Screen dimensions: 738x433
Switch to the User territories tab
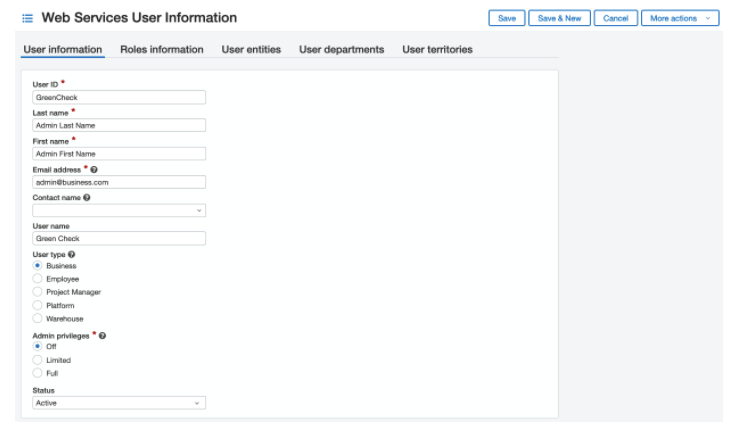tap(437, 49)
